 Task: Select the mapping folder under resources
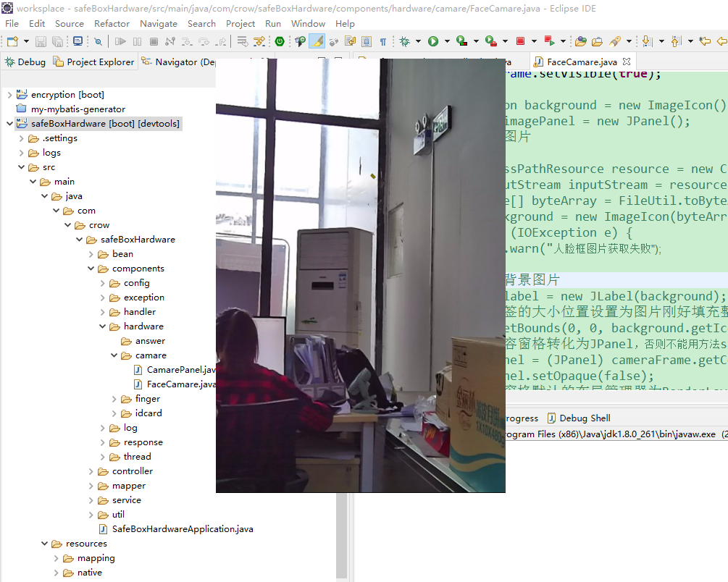[x=89, y=558]
